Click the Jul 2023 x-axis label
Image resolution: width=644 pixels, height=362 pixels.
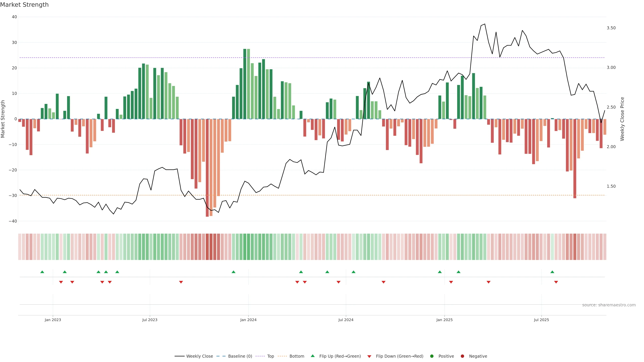[x=150, y=320]
